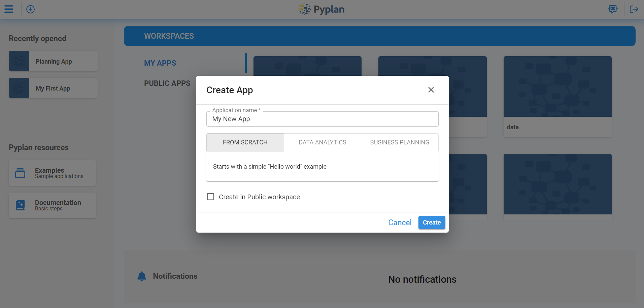
Task: Select the FROM SCRATCH tab
Action: coord(245,142)
